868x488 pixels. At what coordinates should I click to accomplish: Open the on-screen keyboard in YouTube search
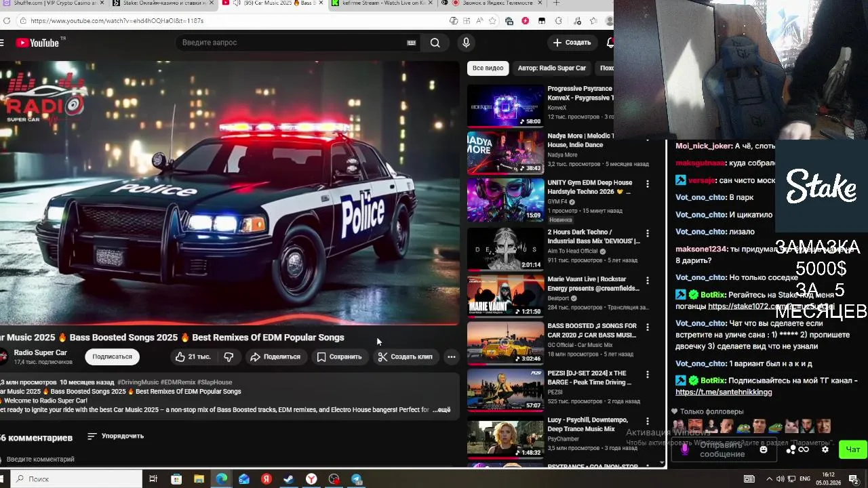[x=411, y=43]
